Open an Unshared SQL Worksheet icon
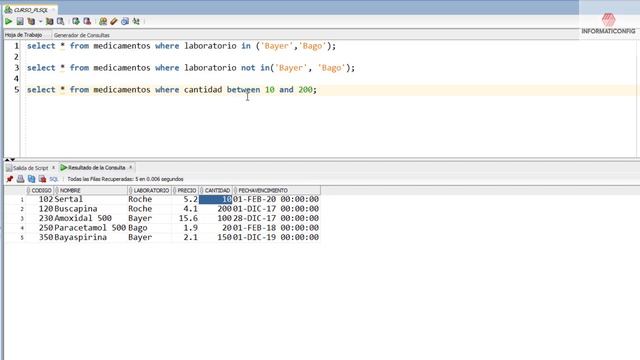The image size is (640, 360). pyautogui.click(x=103, y=21)
